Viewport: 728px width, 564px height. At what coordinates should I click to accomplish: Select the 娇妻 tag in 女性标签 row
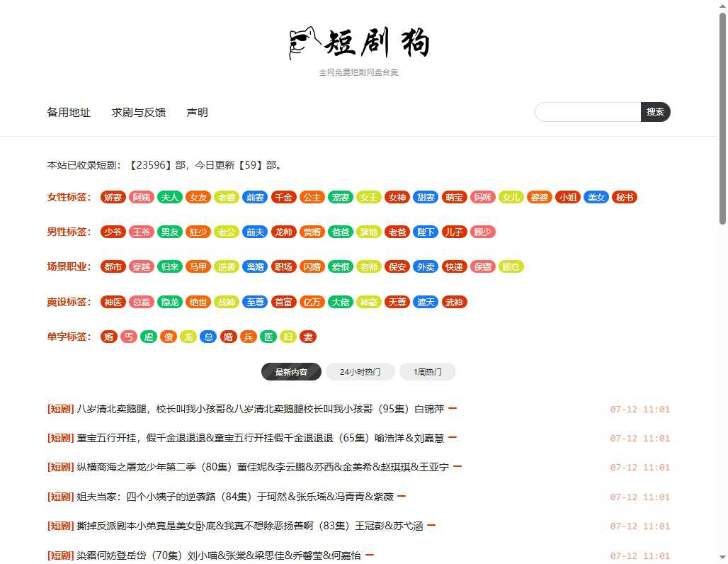point(113,197)
